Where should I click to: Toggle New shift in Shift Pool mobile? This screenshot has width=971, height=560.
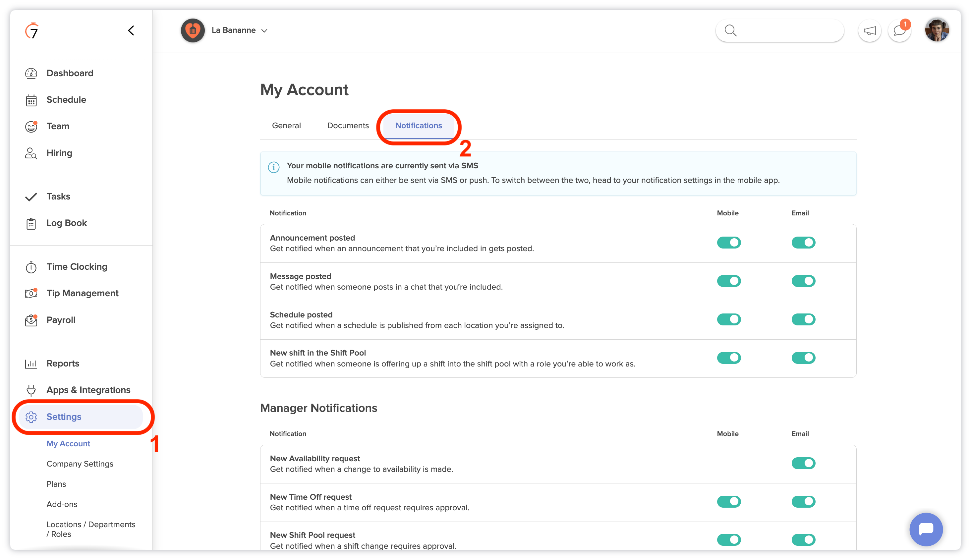pos(728,358)
